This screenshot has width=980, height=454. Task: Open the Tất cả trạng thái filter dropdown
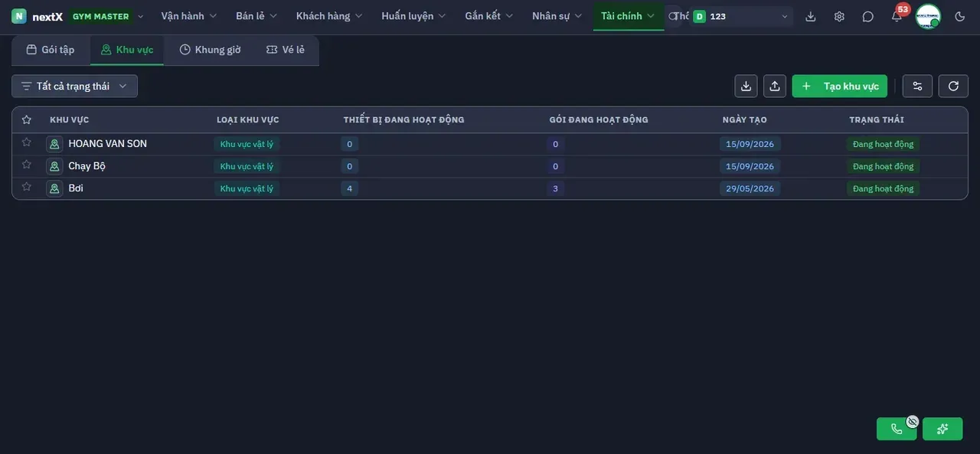tap(74, 86)
